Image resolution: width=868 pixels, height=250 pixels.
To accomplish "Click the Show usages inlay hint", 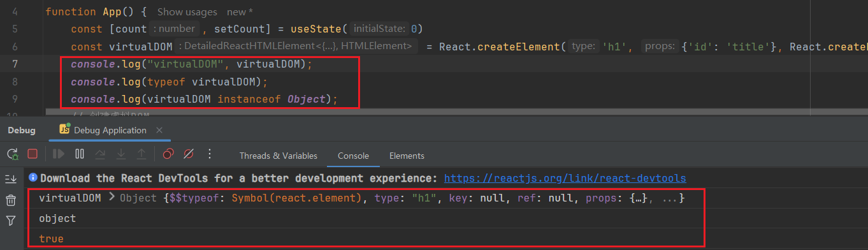I will [x=187, y=11].
